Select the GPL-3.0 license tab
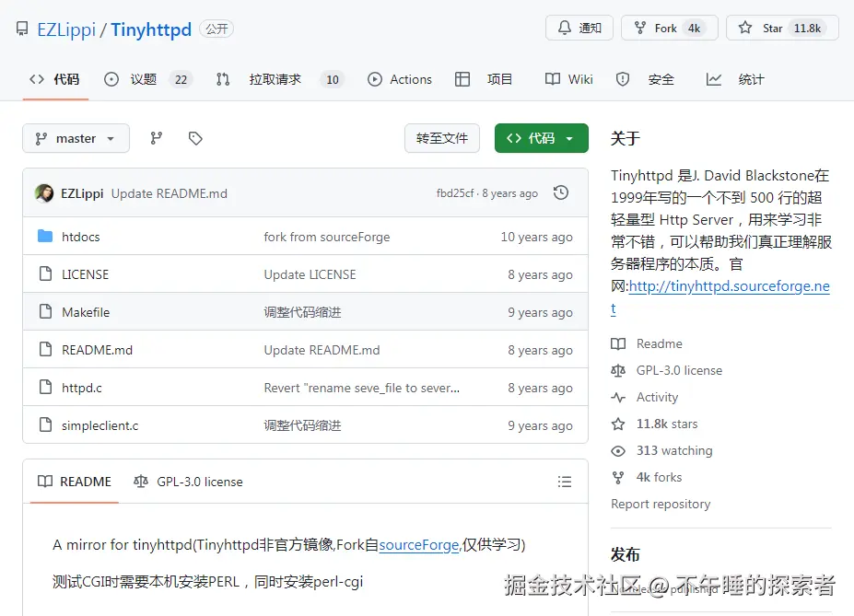 [189, 482]
